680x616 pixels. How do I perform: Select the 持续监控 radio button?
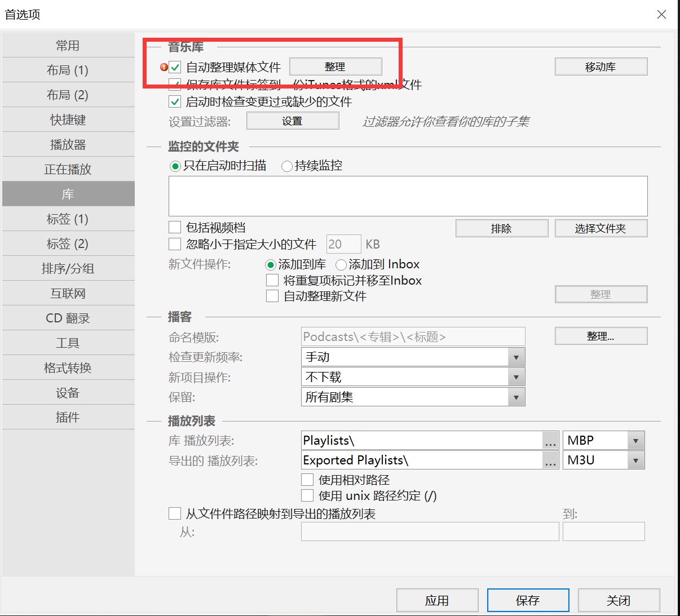pyautogui.click(x=287, y=166)
